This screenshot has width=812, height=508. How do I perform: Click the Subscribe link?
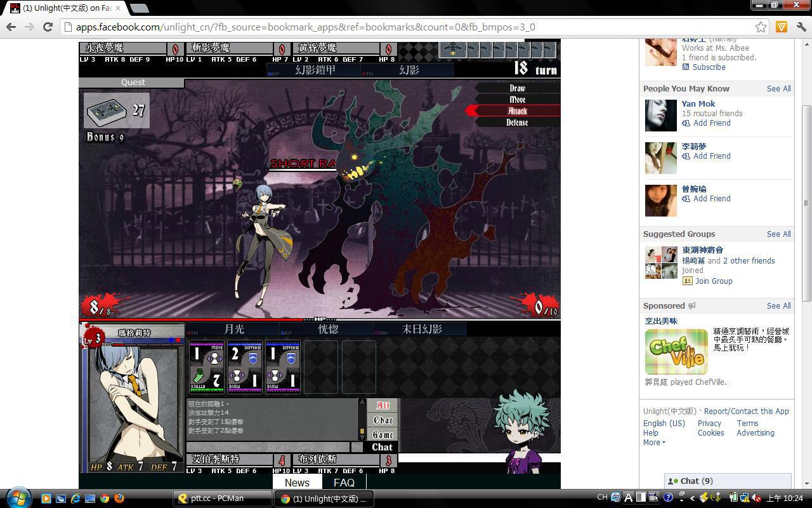click(x=709, y=67)
